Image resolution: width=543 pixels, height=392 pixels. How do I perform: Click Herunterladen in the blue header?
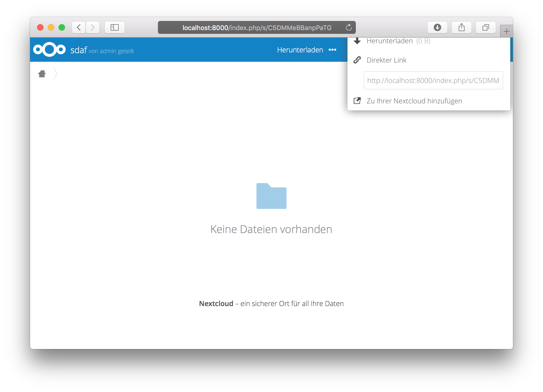[300, 50]
